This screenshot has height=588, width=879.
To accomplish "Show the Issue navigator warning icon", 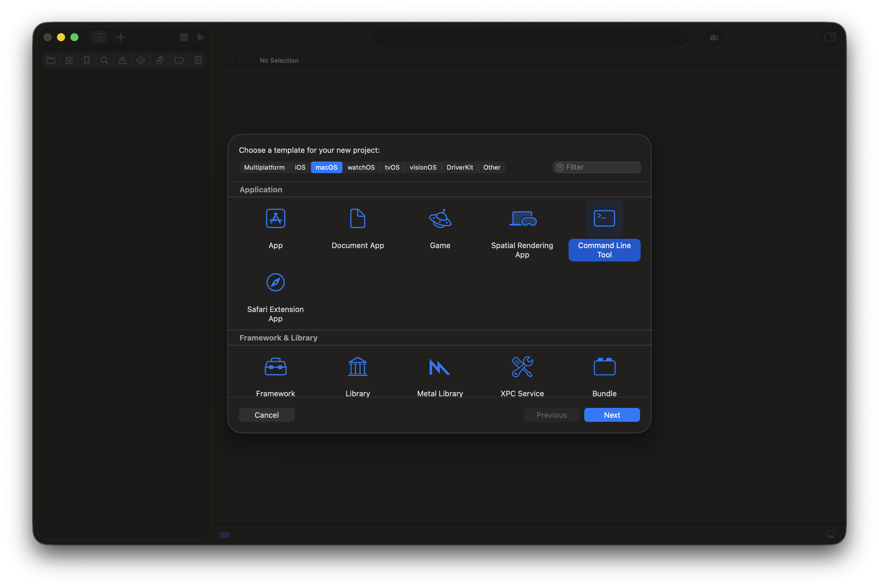I will pos(122,60).
